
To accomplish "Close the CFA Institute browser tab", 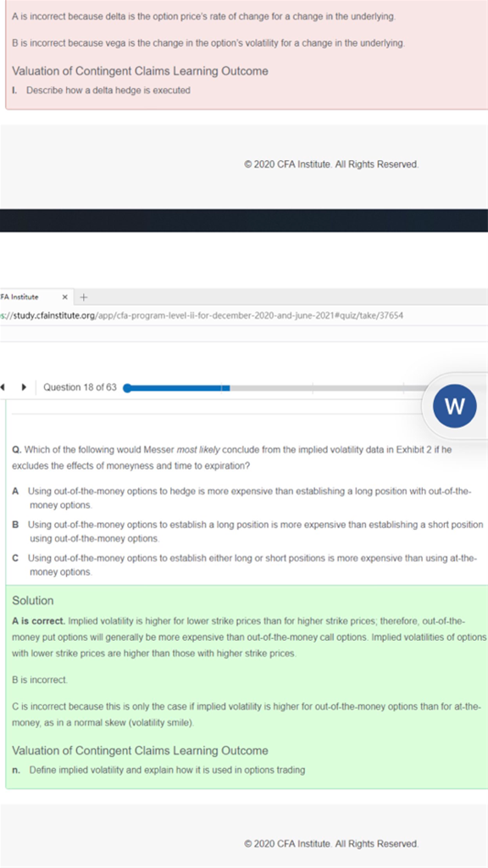I will (64, 298).
